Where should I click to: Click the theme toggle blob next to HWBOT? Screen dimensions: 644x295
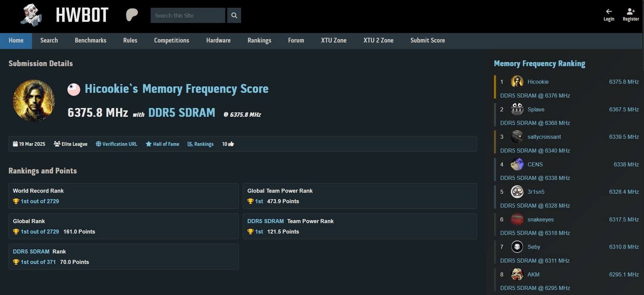(132, 15)
